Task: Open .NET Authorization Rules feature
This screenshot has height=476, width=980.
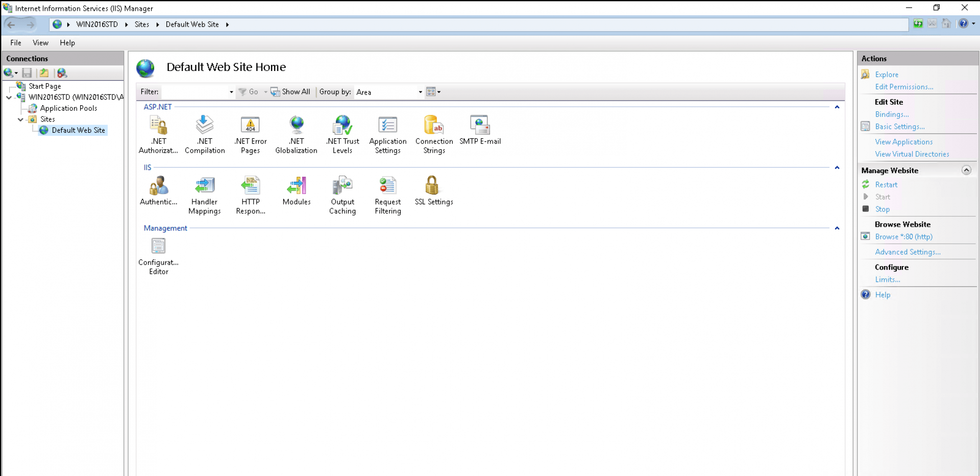Action: pyautogui.click(x=158, y=135)
